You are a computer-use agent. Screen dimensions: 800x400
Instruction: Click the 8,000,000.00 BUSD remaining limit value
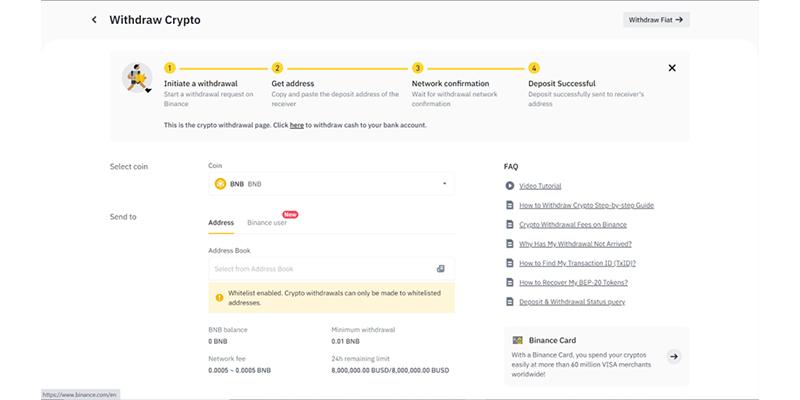(x=390, y=370)
